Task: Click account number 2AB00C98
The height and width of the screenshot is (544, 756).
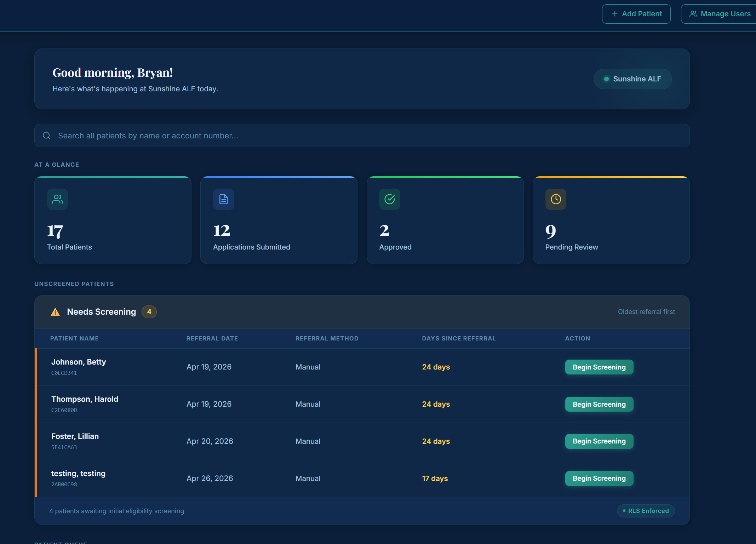Action: (x=64, y=485)
